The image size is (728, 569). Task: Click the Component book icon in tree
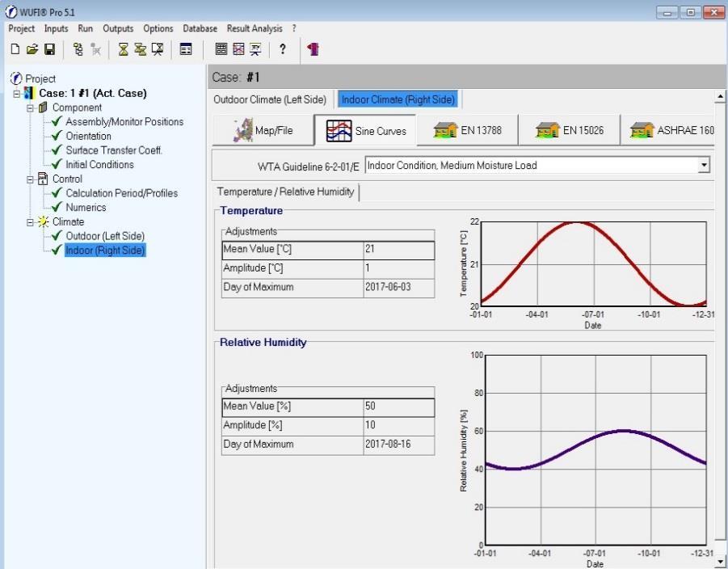[43, 107]
